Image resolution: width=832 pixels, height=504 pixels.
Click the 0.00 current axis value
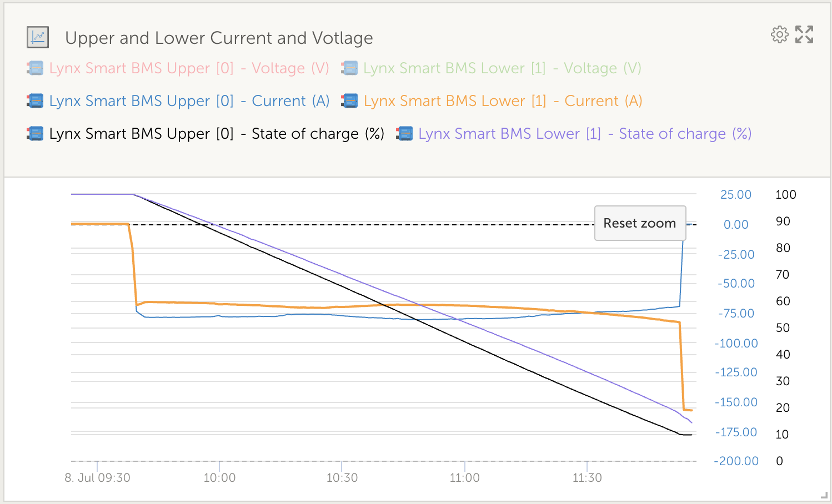click(736, 225)
